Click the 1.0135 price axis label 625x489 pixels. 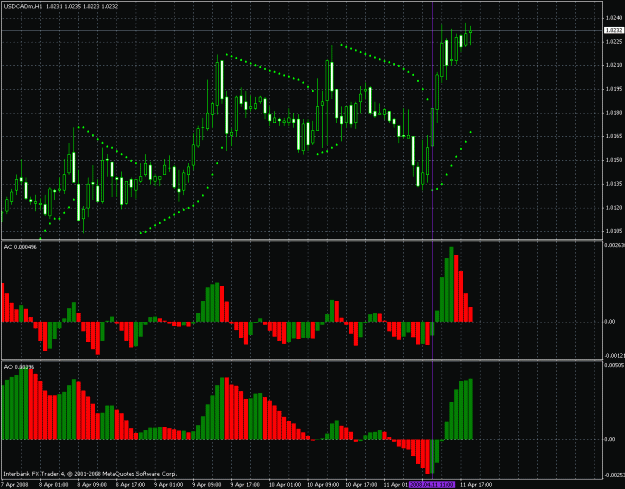pos(614,184)
